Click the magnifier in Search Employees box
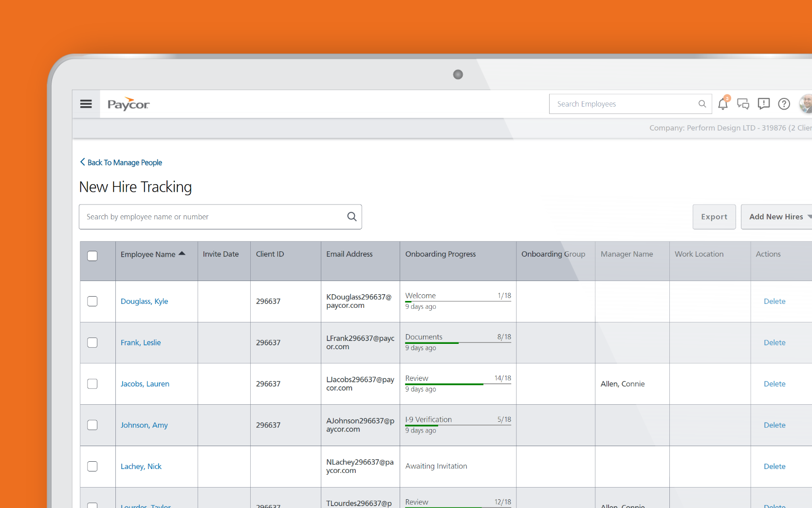Viewport: 812px width, 508px height. [702, 104]
